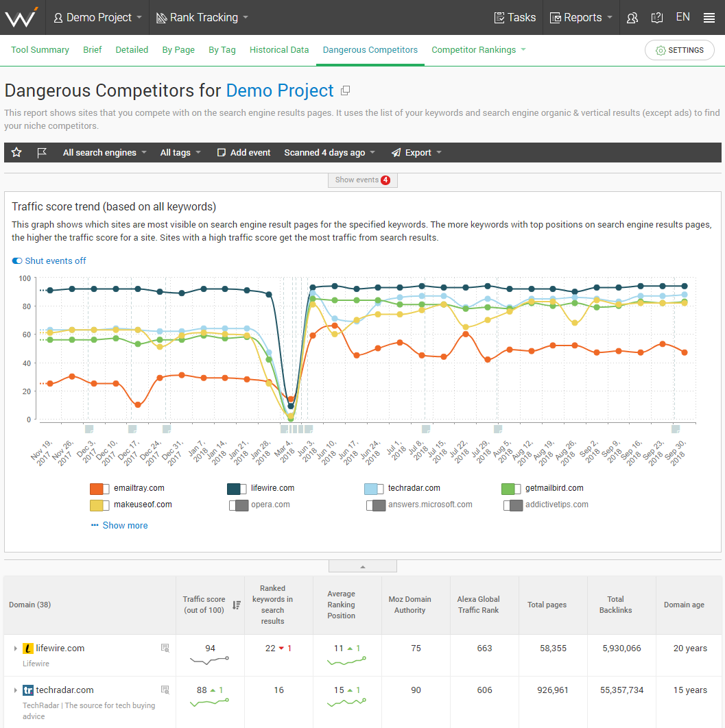
Task: Expand the techradar.com row
Action: click(15, 690)
